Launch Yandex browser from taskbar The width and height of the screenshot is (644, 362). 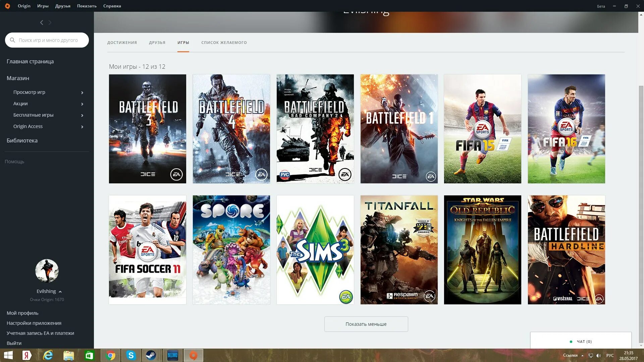tap(27, 355)
